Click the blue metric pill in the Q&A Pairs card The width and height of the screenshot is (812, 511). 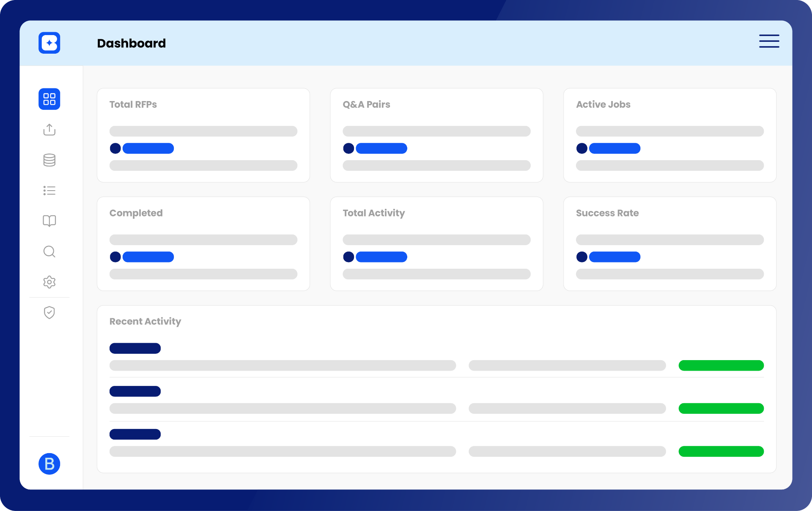[381, 148]
